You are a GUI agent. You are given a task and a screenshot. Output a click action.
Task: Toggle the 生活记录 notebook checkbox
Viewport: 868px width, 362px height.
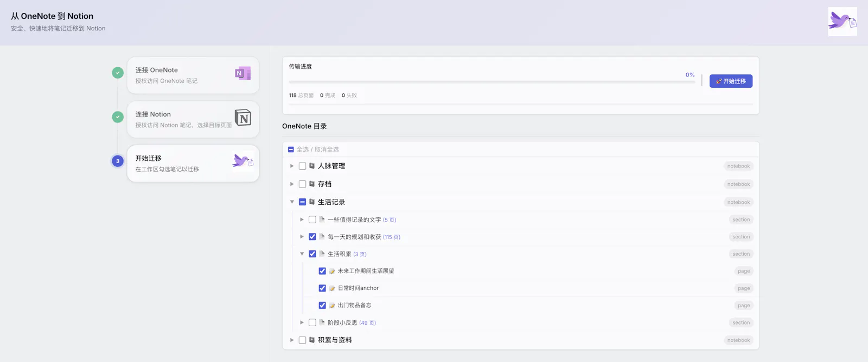pyautogui.click(x=302, y=202)
